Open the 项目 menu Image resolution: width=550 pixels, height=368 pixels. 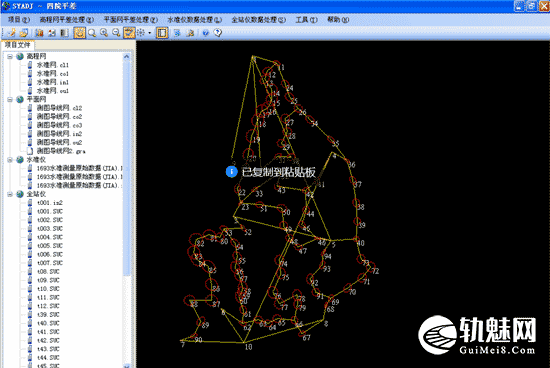pyautogui.click(x=19, y=20)
